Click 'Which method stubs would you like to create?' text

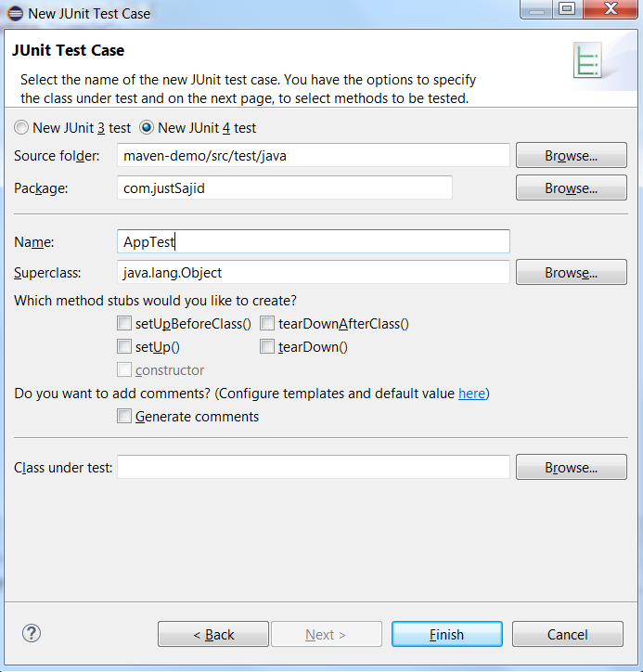[155, 301]
